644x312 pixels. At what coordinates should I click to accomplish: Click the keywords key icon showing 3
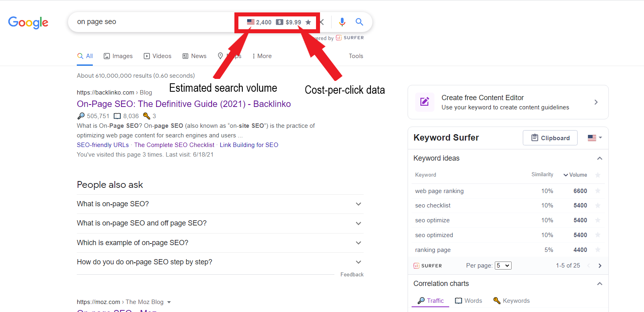click(x=146, y=116)
